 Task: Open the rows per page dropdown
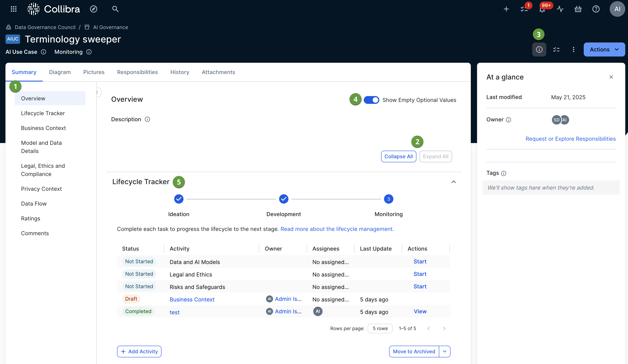(380, 328)
